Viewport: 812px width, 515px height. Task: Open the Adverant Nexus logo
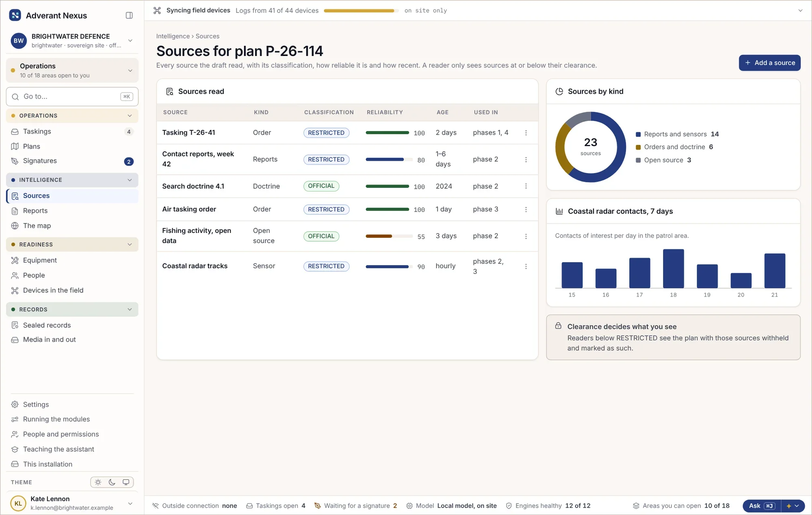pos(15,15)
